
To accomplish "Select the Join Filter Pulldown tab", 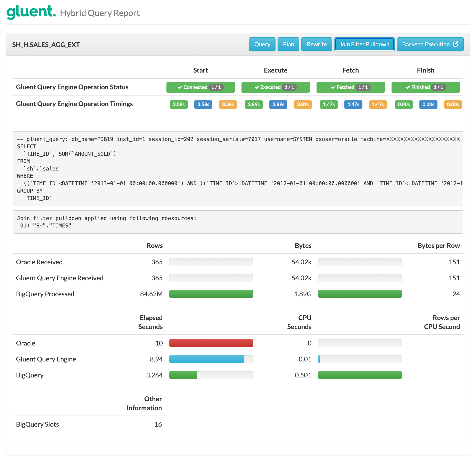I will click(364, 44).
